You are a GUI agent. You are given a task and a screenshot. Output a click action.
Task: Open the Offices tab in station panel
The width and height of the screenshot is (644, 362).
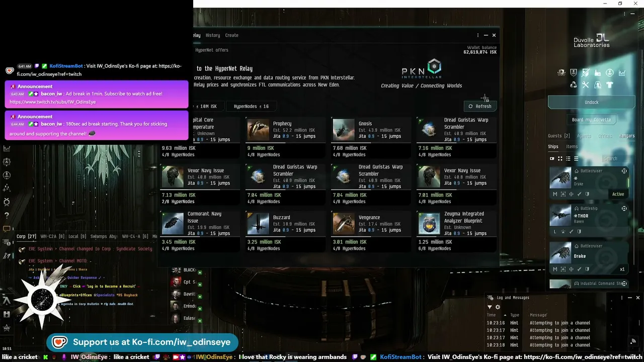coord(605,136)
